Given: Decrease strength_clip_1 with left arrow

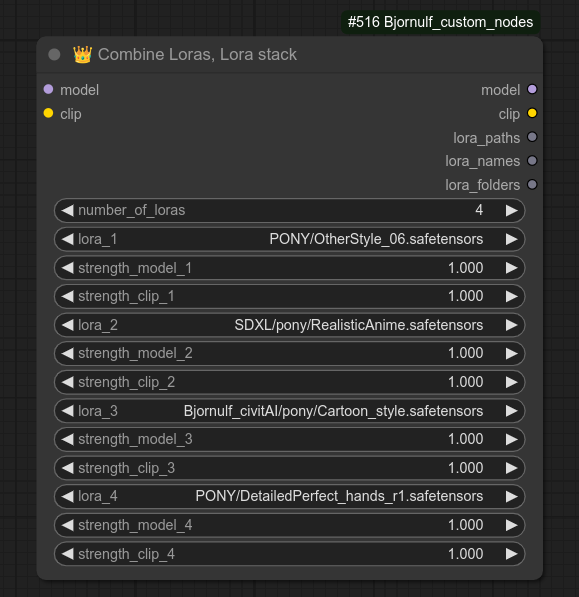Looking at the screenshot, I should point(67,296).
